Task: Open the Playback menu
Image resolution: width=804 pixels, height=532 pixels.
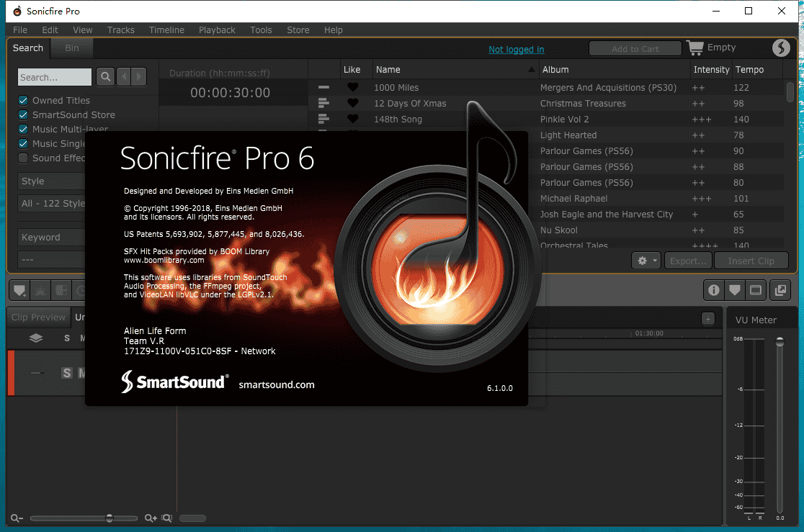Action: coord(217,30)
